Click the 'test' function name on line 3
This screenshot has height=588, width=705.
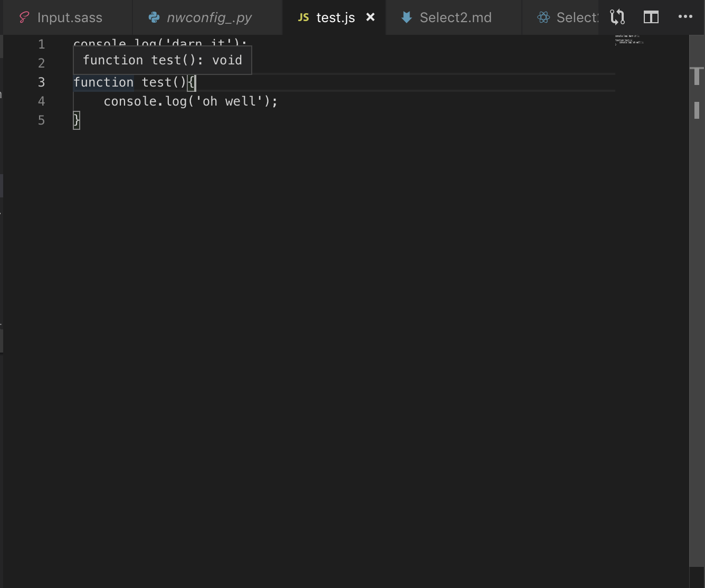pyautogui.click(x=157, y=82)
